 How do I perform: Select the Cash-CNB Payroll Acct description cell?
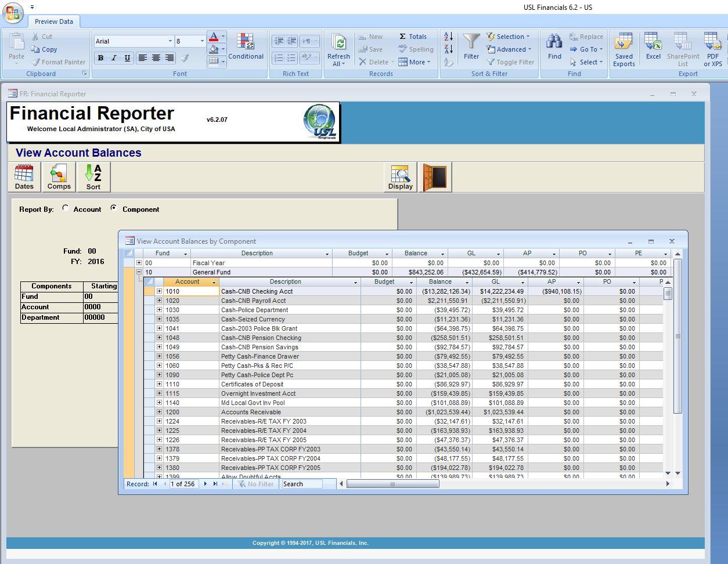point(290,301)
